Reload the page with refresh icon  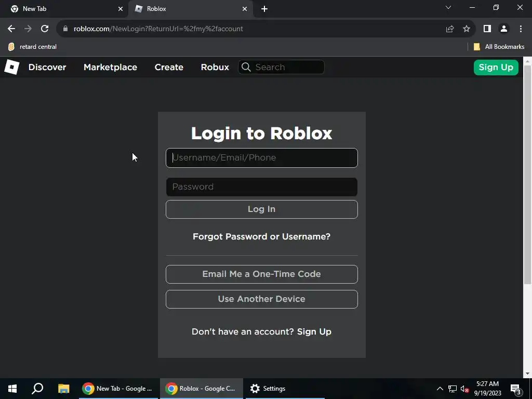(x=45, y=29)
